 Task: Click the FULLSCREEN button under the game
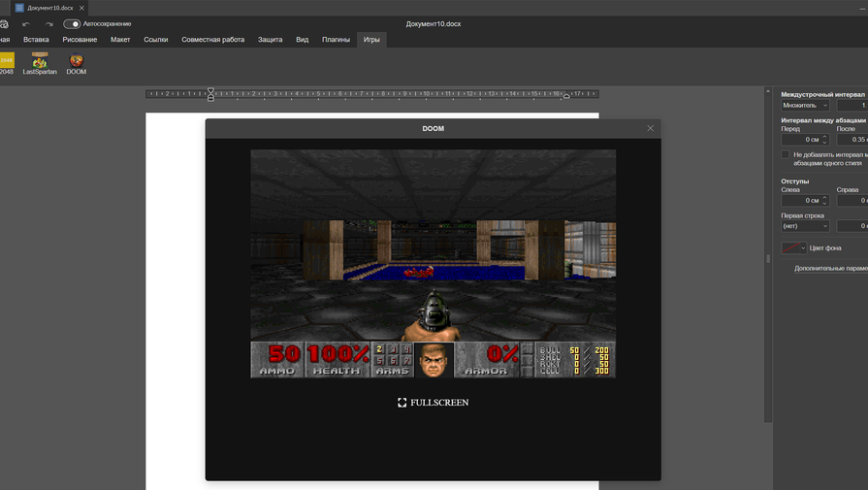(433, 402)
